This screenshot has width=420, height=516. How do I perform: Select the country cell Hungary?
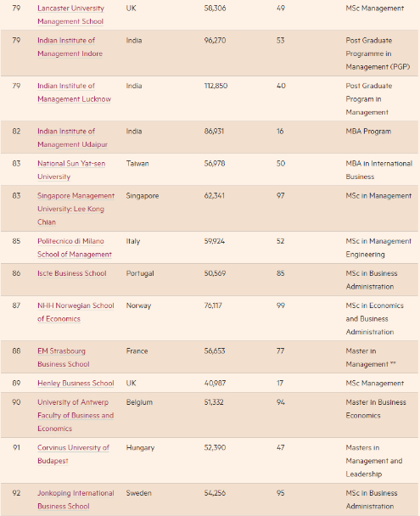[x=141, y=448]
